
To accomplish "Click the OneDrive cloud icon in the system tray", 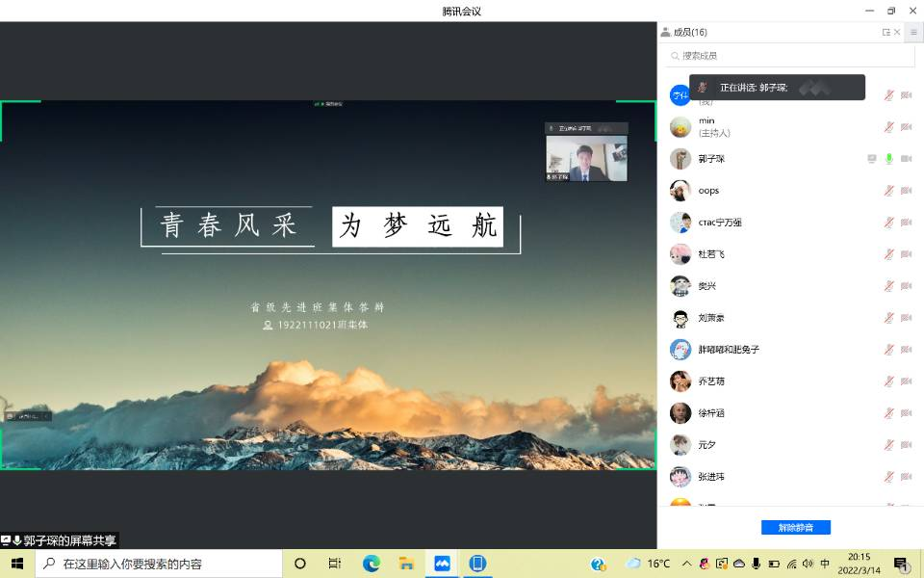I will coord(740,563).
